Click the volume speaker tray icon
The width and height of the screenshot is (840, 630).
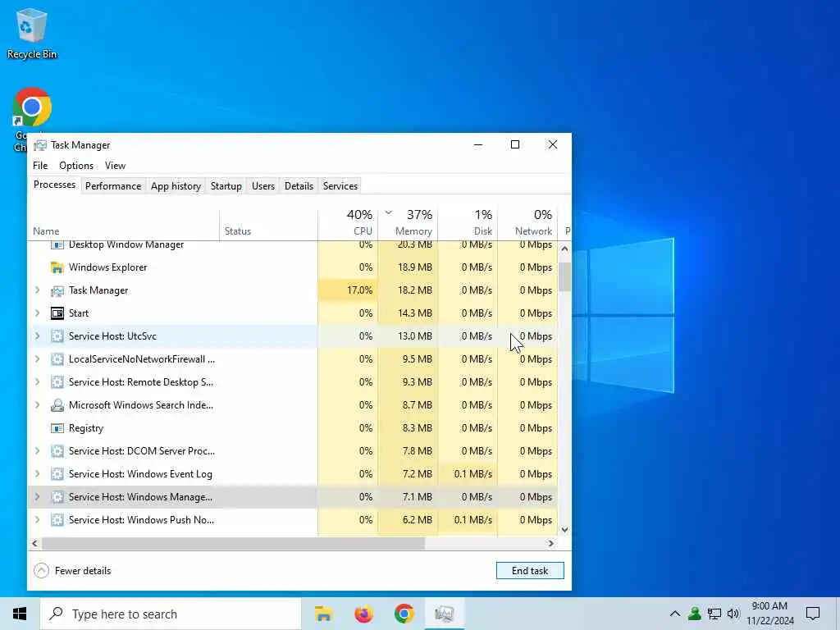point(733,614)
